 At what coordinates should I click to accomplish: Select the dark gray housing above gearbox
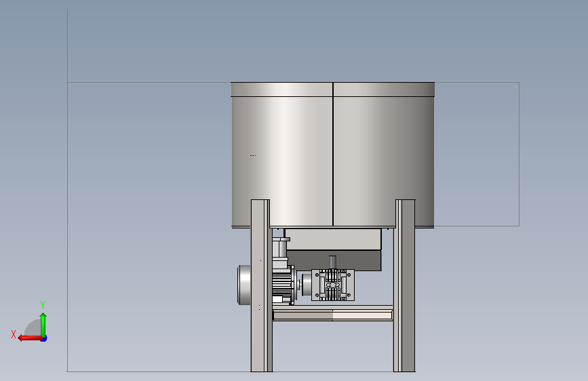pos(334,260)
